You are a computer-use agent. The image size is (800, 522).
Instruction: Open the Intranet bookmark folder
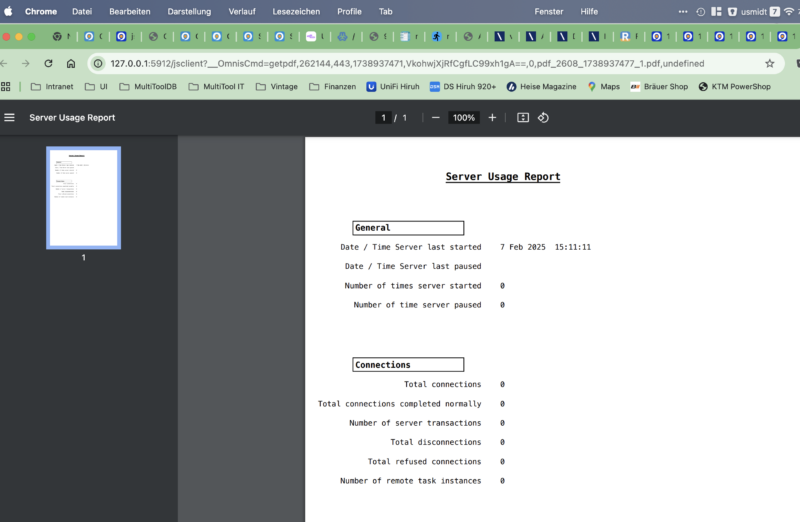(x=52, y=87)
